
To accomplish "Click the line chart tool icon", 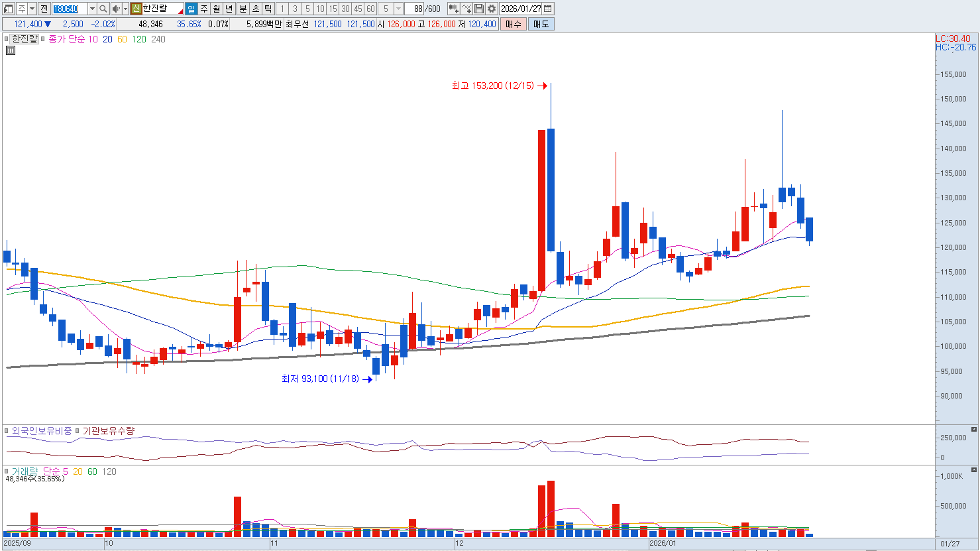I will [466, 9].
